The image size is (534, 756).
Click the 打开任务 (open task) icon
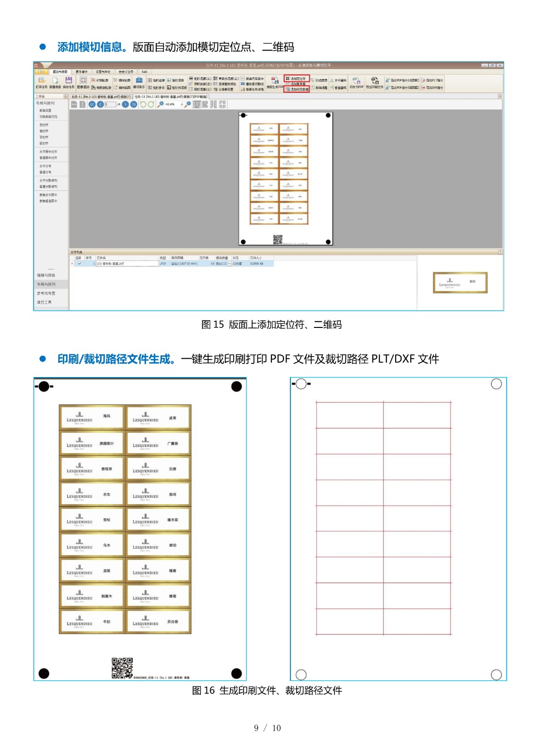pos(41,80)
